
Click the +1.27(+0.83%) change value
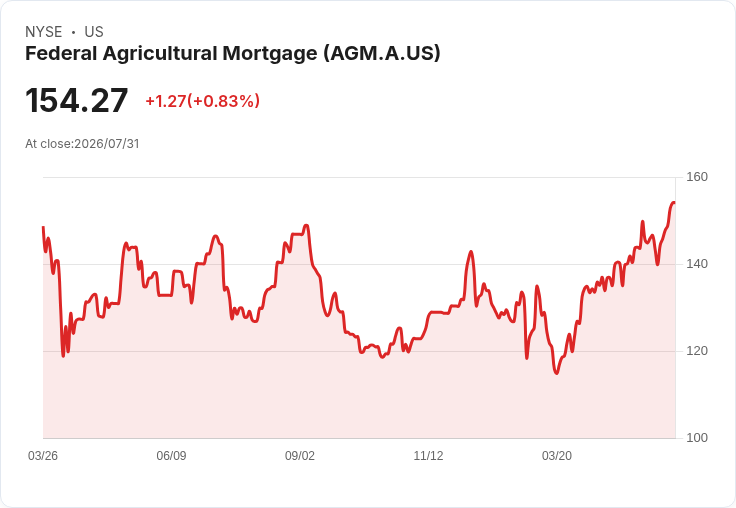point(202,101)
